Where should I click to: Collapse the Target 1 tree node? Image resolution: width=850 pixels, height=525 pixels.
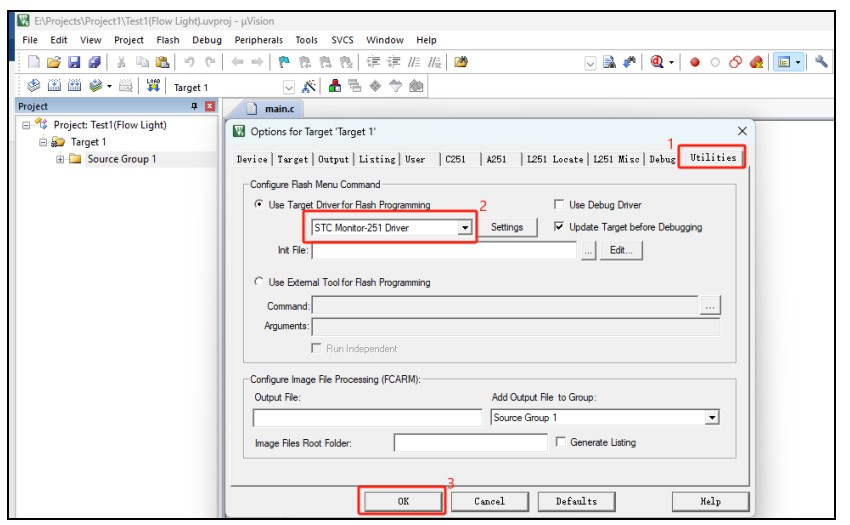[x=44, y=142]
